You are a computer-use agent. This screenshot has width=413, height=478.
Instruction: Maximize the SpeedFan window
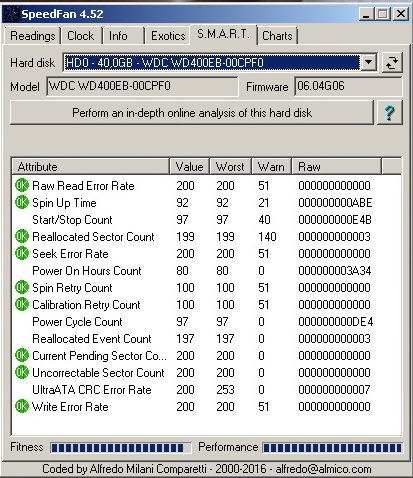click(x=383, y=14)
